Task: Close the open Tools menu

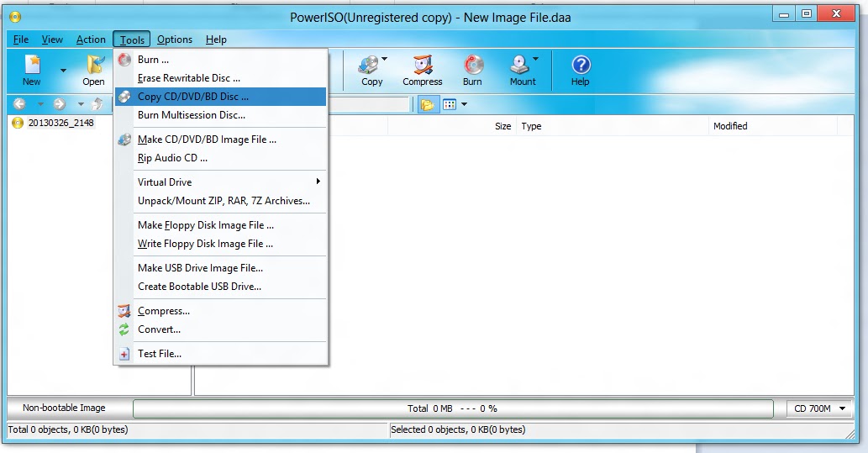Action: point(132,40)
